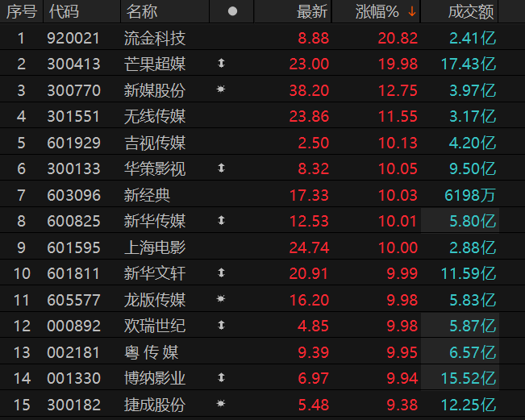525x420 pixels.
Task: Click stock code 920021
Action: pos(73,38)
